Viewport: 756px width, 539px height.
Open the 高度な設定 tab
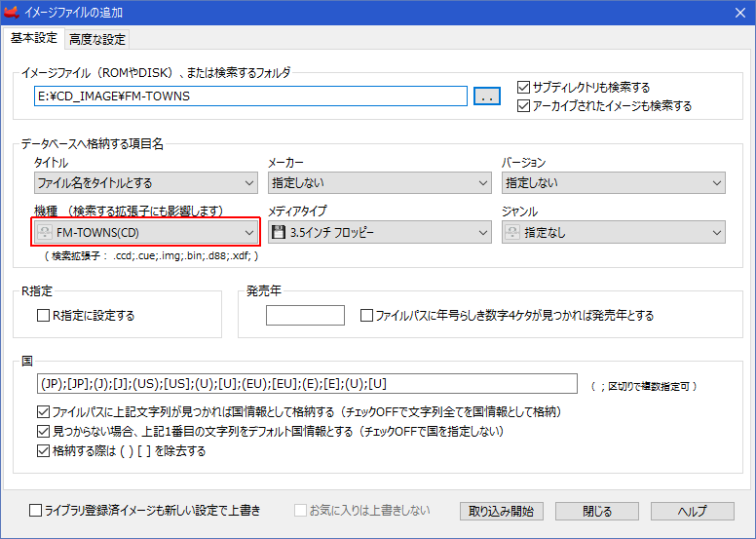(96, 39)
